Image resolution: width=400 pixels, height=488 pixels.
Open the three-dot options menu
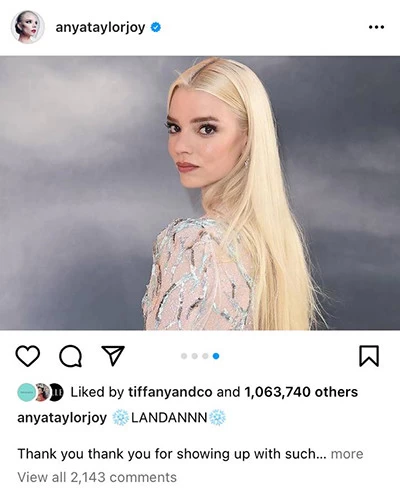click(x=376, y=27)
